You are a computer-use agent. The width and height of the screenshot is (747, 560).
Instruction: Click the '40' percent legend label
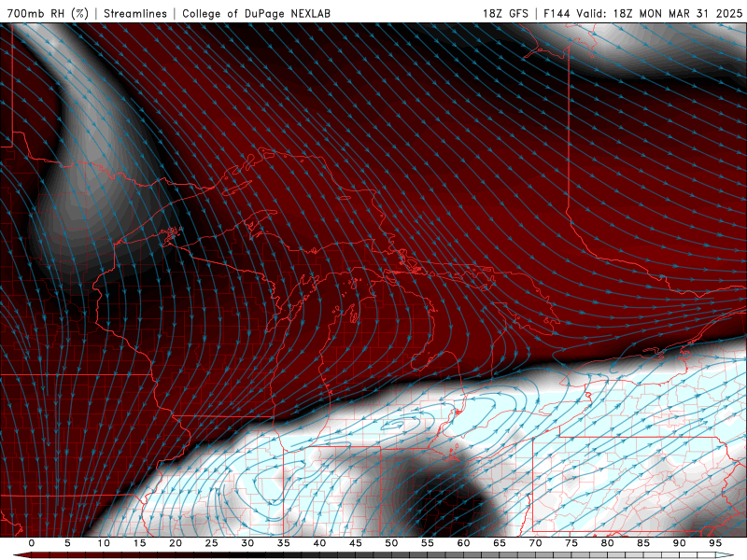click(319, 543)
